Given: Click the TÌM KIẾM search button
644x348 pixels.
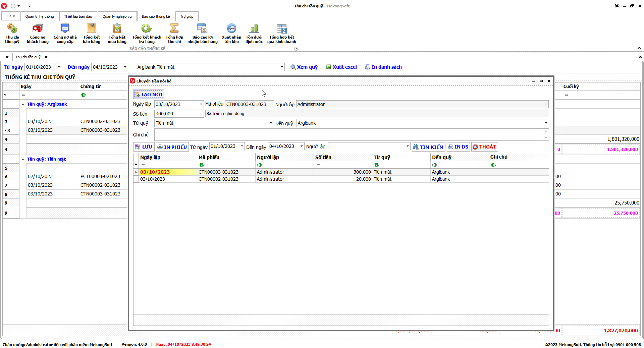Looking at the screenshot, I should pyautogui.click(x=428, y=147).
